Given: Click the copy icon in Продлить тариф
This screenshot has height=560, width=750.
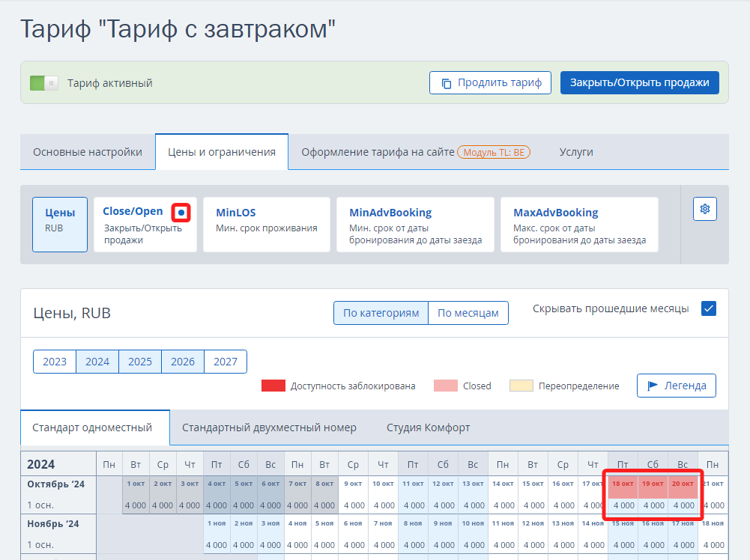Looking at the screenshot, I should tap(446, 83).
